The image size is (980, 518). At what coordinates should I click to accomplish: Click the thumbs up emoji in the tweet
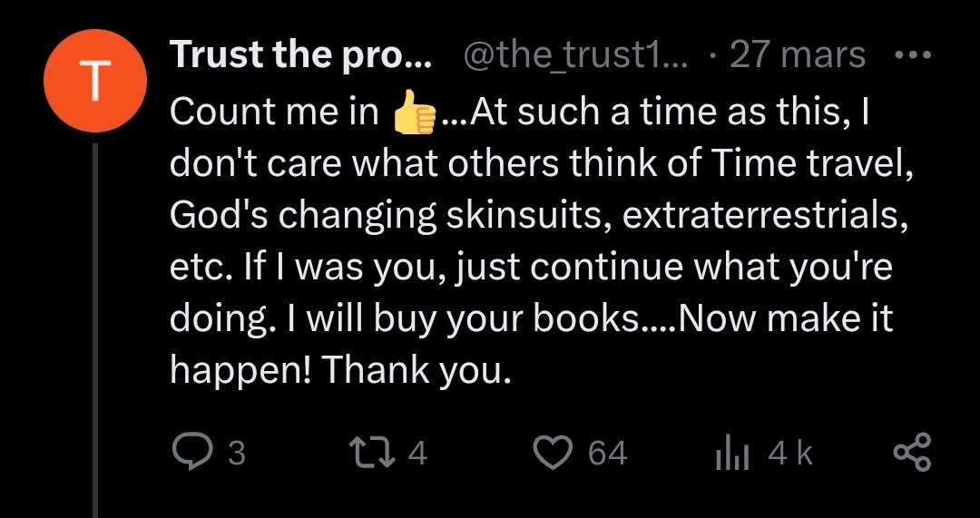click(414, 112)
